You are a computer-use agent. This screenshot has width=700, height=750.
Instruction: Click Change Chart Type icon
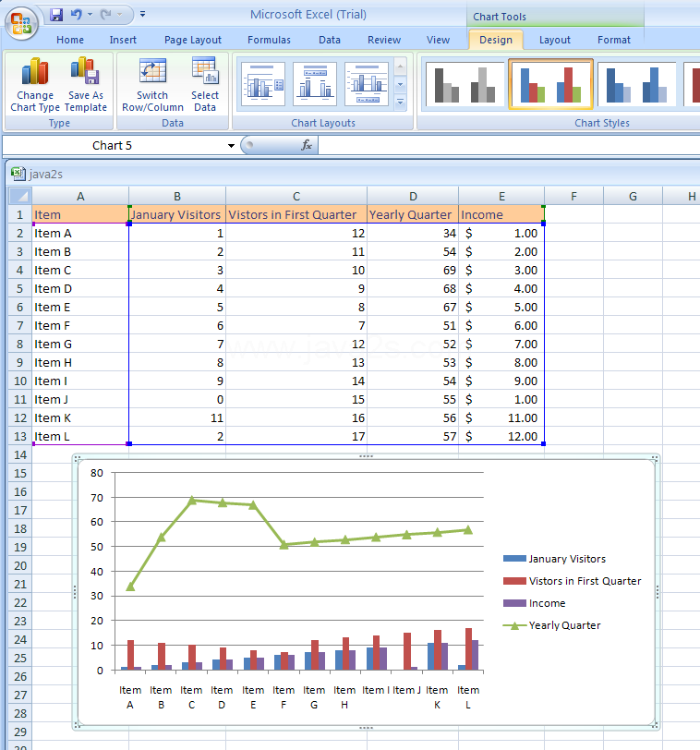pos(35,72)
